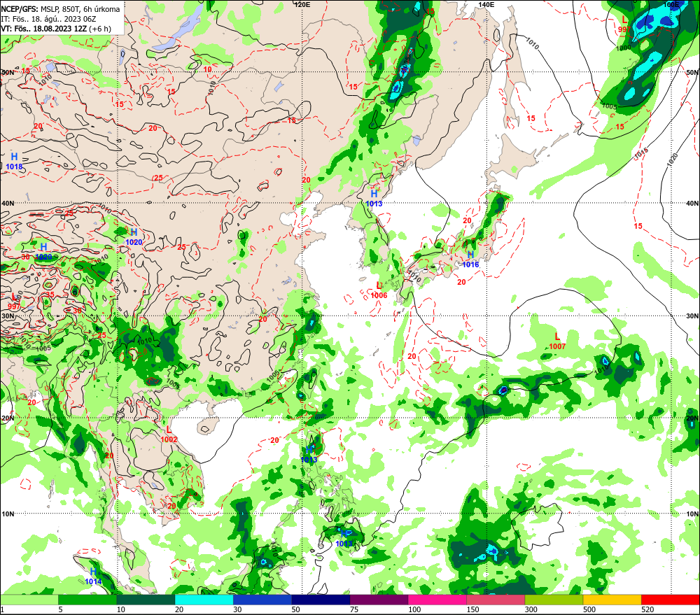Click the L 1006 low pressure label
This screenshot has width=700, height=615.
click(x=379, y=290)
